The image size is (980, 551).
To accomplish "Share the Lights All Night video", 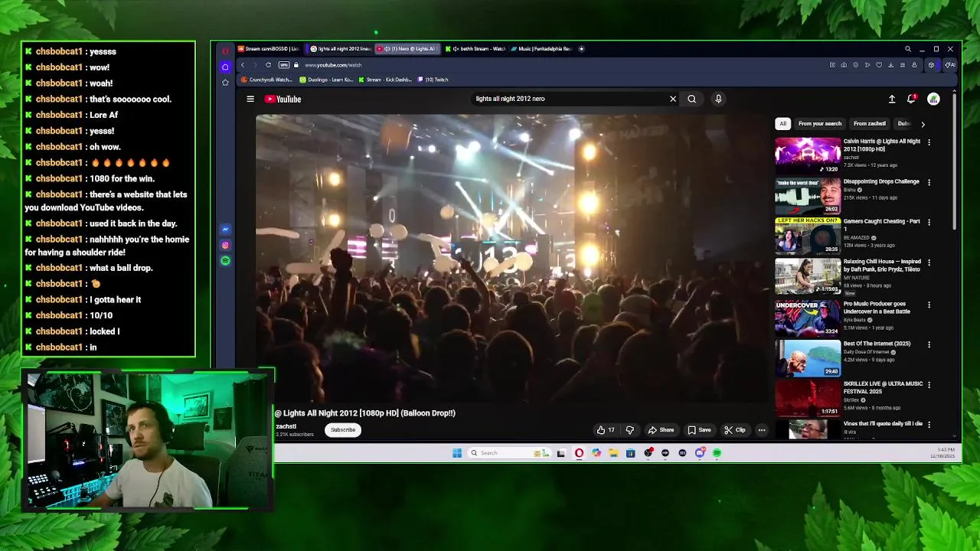I will tap(661, 430).
